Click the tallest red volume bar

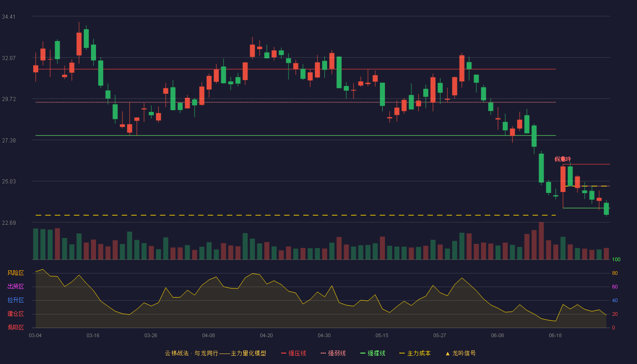[x=541, y=241]
